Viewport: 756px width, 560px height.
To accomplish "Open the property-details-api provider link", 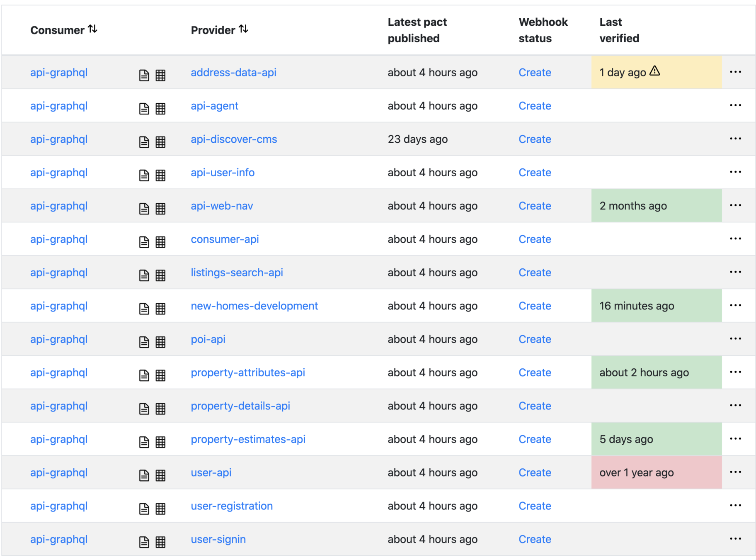I will [x=240, y=406].
